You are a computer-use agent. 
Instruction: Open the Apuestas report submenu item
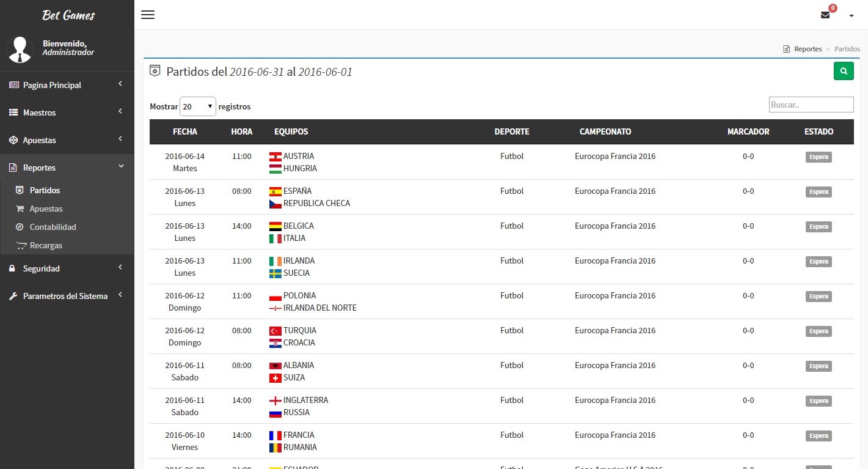(46, 209)
